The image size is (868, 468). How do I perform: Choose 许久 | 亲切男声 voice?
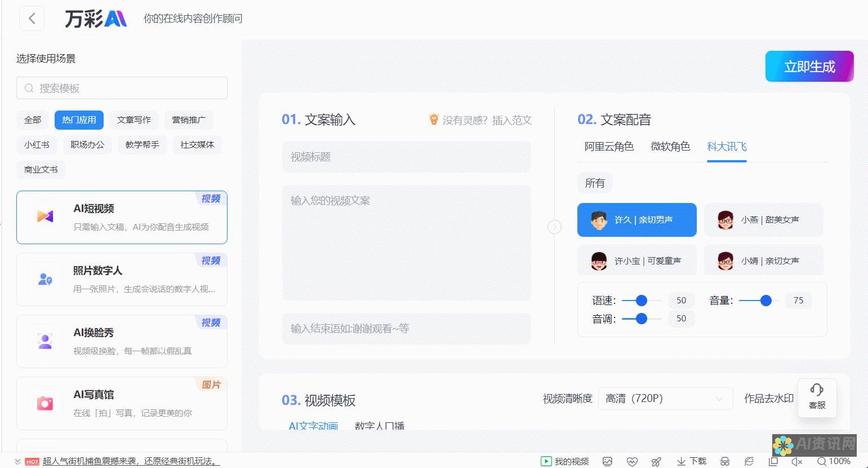coord(637,220)
